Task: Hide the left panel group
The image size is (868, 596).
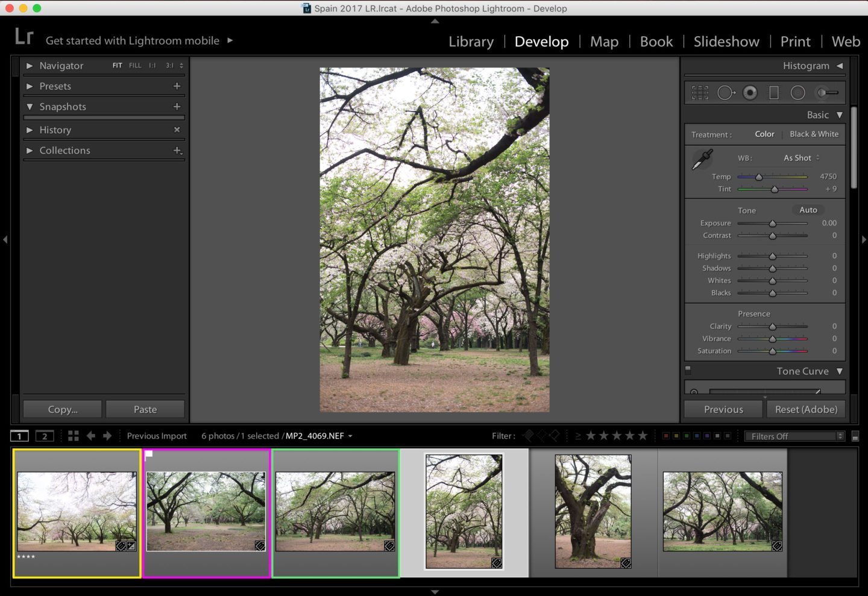Action: (5, 239)
